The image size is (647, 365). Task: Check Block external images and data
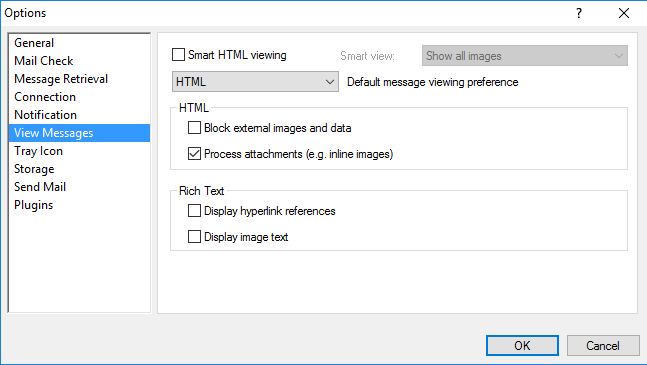(x=194, y=128)
